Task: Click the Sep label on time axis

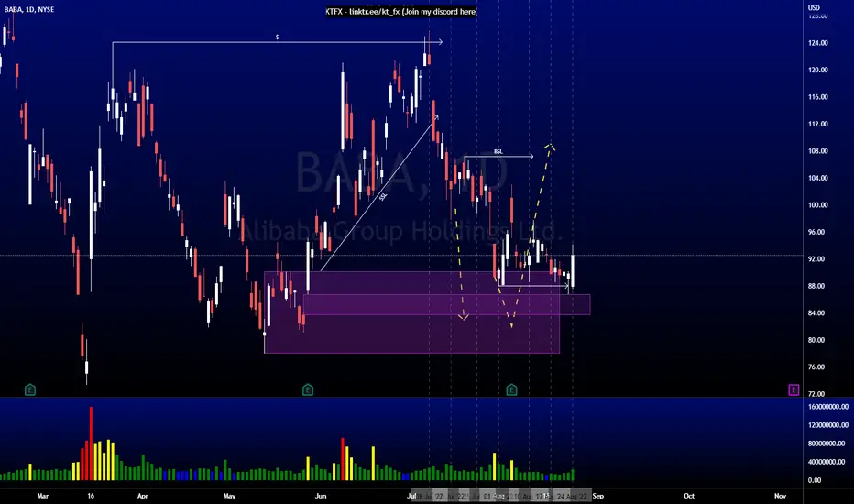Action: tap(598, 496)
